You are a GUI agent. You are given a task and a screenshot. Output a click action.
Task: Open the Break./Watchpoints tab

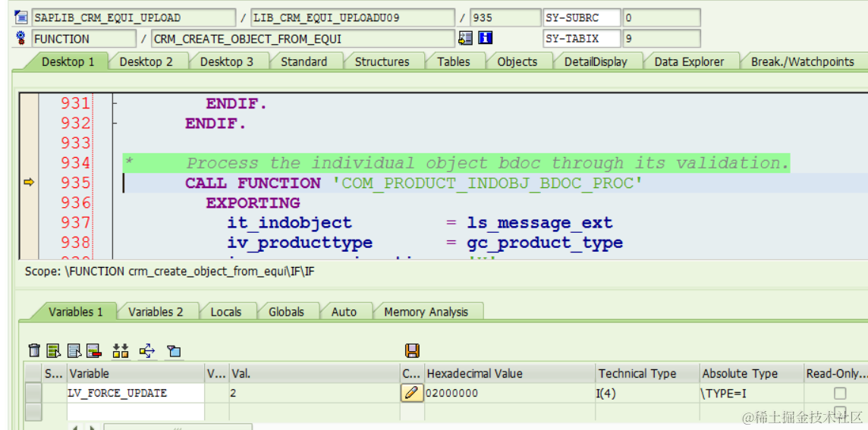coord(803,61)
